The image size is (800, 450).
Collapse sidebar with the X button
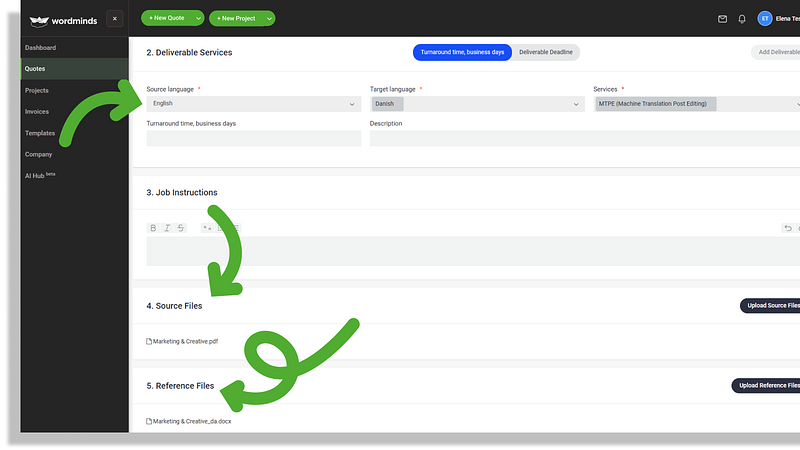point(114,18)
